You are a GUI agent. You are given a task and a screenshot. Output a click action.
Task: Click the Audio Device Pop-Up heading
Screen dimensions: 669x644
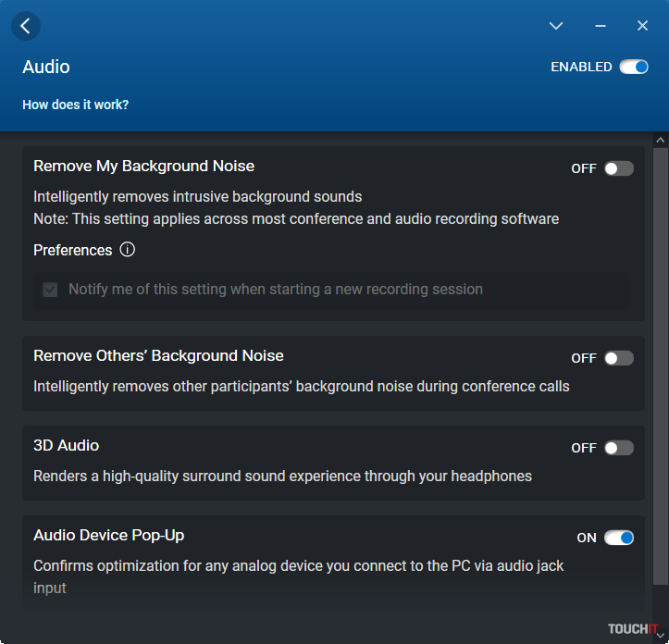(108, 536)
